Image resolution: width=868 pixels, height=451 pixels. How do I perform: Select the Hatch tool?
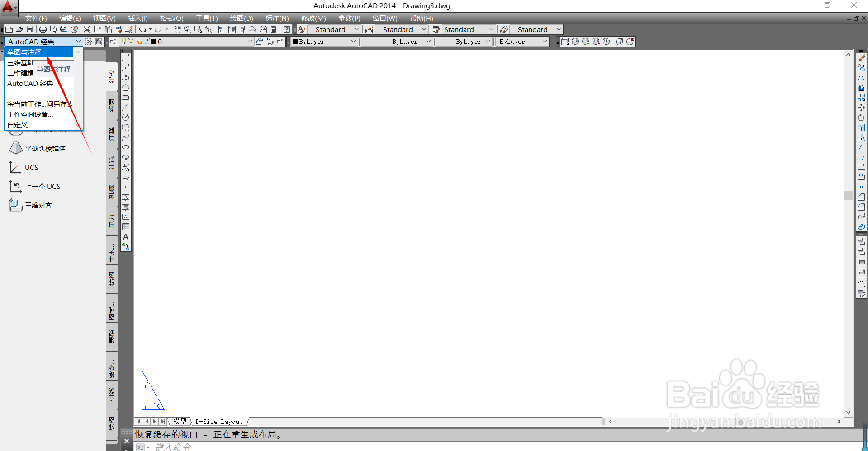tap(126, 197)
